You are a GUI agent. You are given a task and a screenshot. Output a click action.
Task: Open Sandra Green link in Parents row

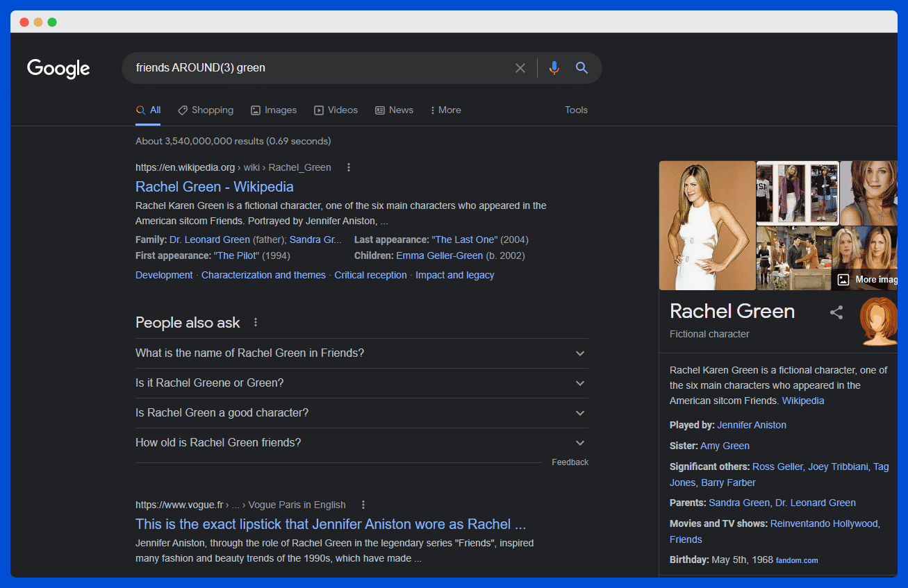point(739,503)
